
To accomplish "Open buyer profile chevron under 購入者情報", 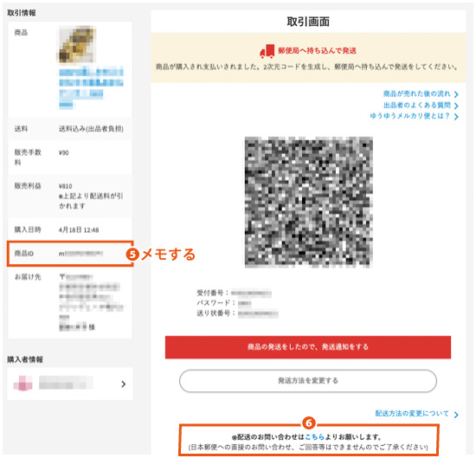I will [x=123, y=384].
